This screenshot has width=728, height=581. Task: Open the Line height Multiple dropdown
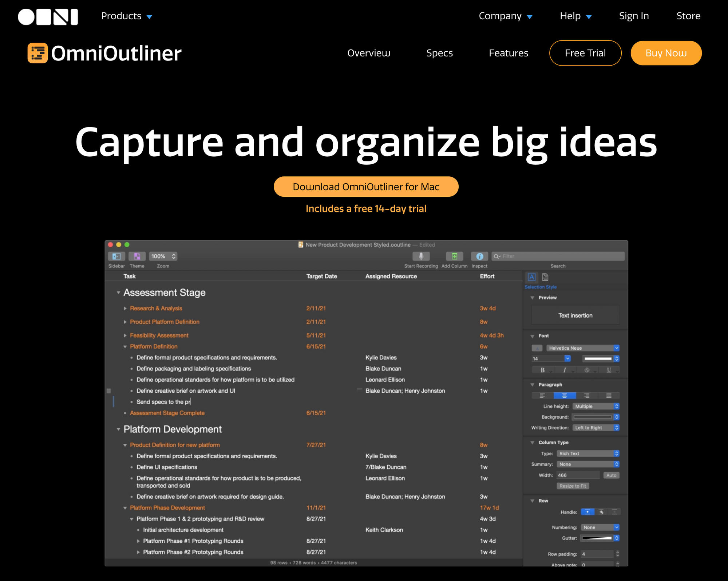pos(596,407)
